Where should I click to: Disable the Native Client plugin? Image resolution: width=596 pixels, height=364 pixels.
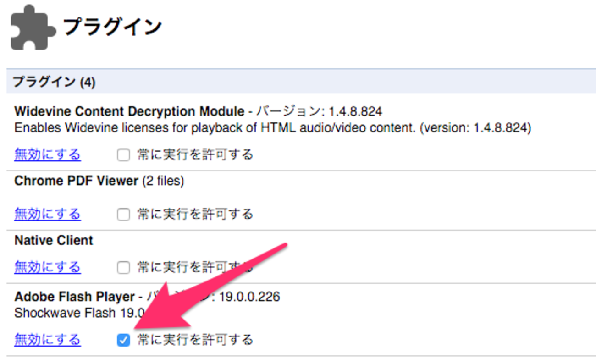pyautogui.click(x=47, y=267)
